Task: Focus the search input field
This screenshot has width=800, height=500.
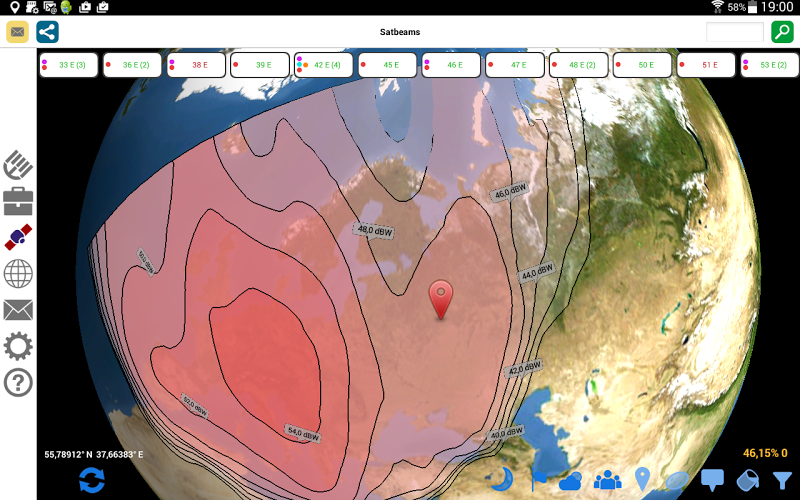Action: pos(735,32)
